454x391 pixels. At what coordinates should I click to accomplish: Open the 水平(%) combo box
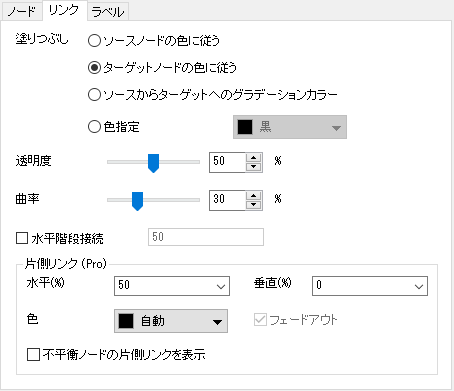click(x=172, y=286)
